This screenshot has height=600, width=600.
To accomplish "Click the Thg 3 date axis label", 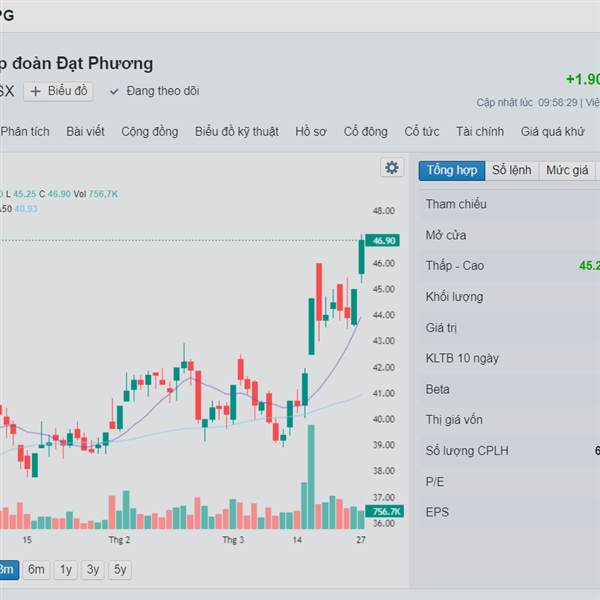I will (x=233, y=540).
